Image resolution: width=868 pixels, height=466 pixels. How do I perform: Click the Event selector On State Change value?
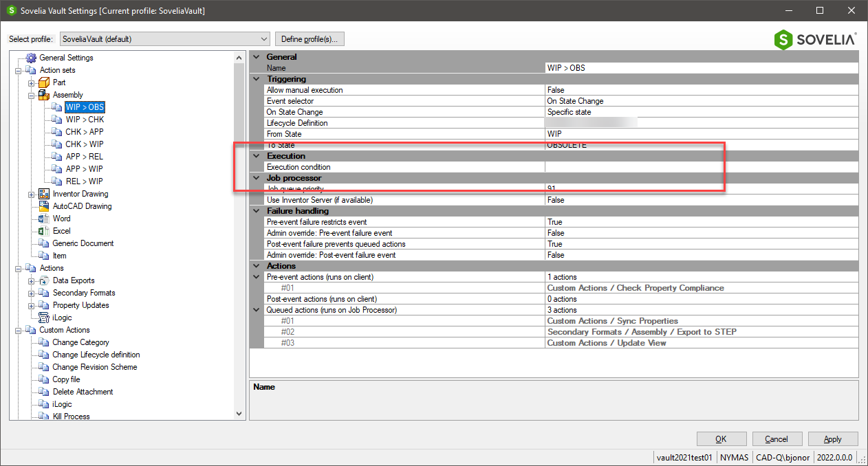[x=702, y=101]
